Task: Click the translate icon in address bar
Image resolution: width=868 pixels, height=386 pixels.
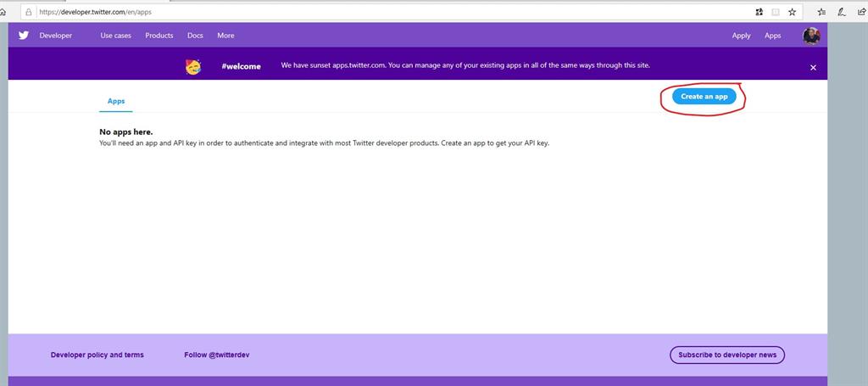Action: click(759, 12)
